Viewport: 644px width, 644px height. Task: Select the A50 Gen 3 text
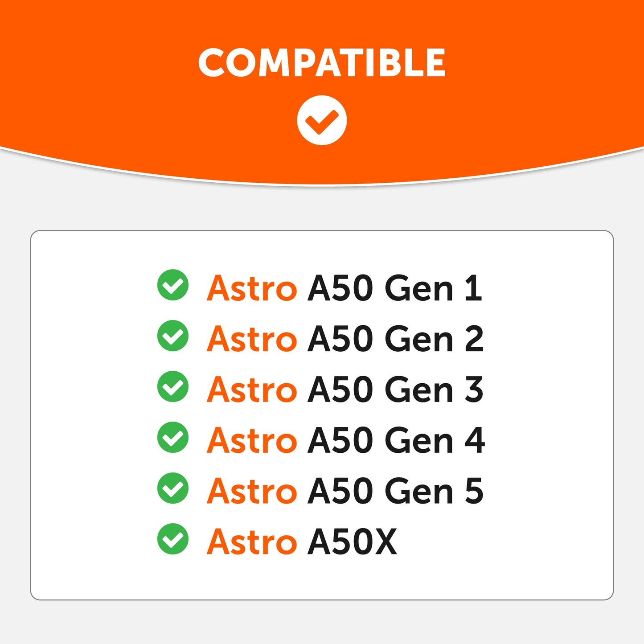(396, 390)
